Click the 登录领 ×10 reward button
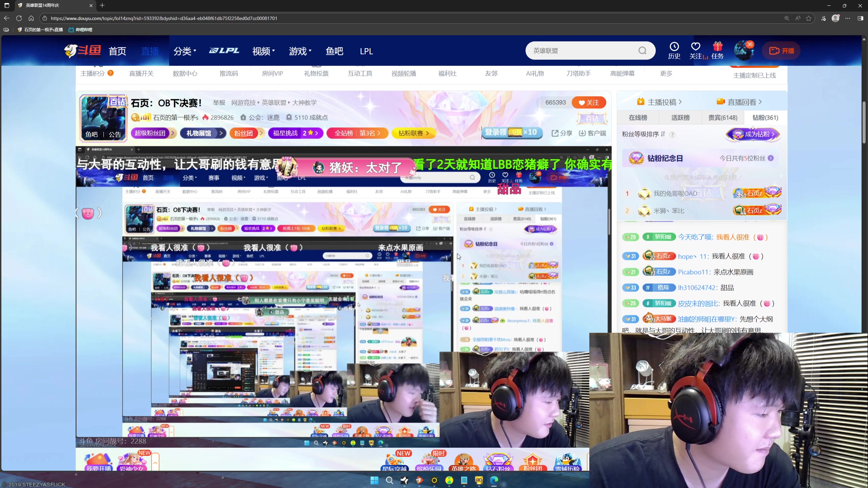This screenshot has width=868, height=488. 512,133
